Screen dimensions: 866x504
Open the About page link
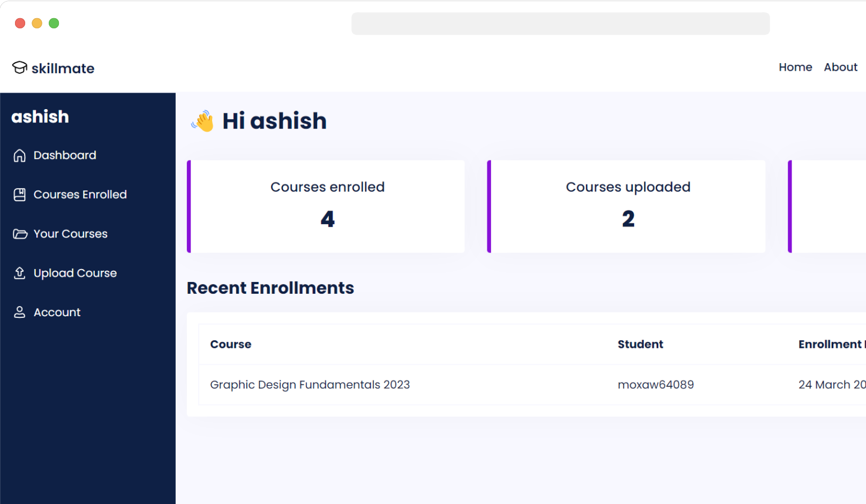pos(840,67)
